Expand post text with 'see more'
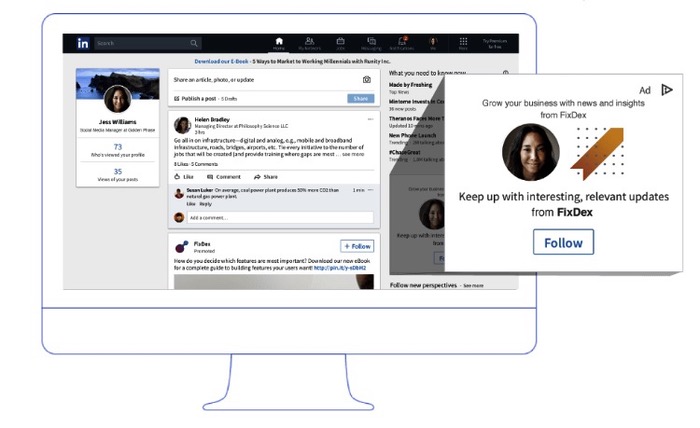The height and width of the screenshot is (428, 700). [353, 154]
